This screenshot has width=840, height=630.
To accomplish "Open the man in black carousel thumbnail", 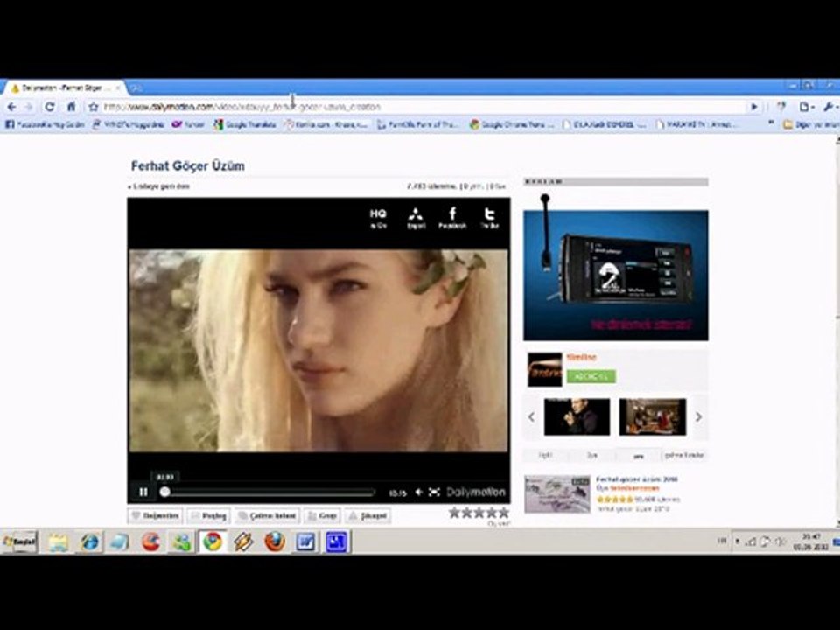I will pyautogui.click(x=577, y=416).
